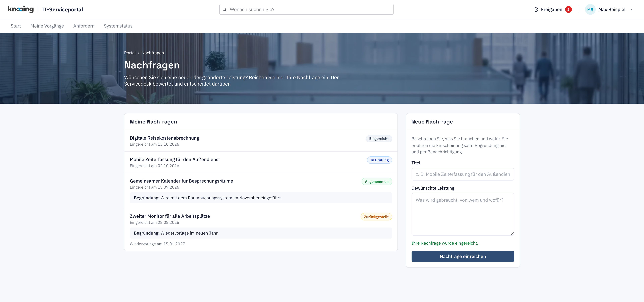Screen dimensions: 644x302
Task: Click the knooing logo
Action: (21, 9)
